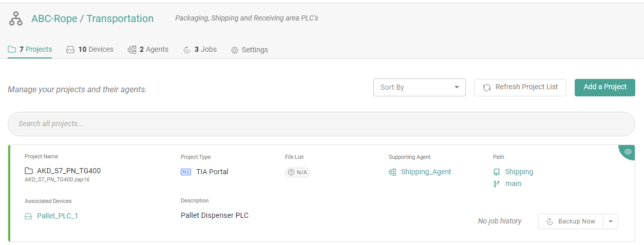
Task: Click the branch icon next to main
Action: click(x=497, y=184)
